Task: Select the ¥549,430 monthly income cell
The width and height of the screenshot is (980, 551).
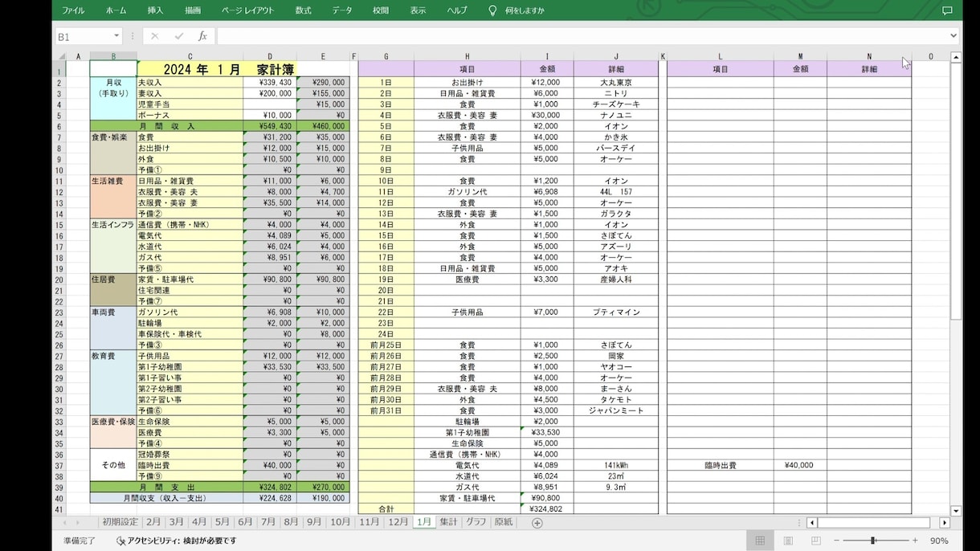Action: pyautogui.click(x=270, y=126)
